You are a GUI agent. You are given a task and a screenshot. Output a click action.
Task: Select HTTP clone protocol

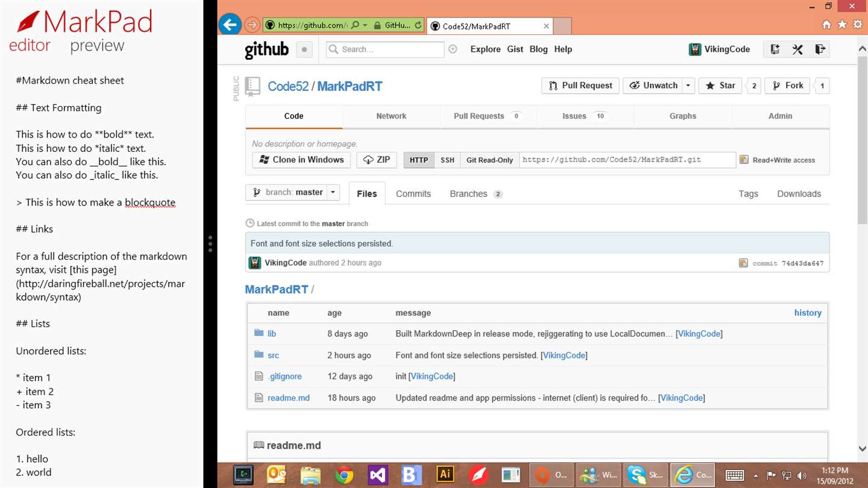[x=419, y=160]
